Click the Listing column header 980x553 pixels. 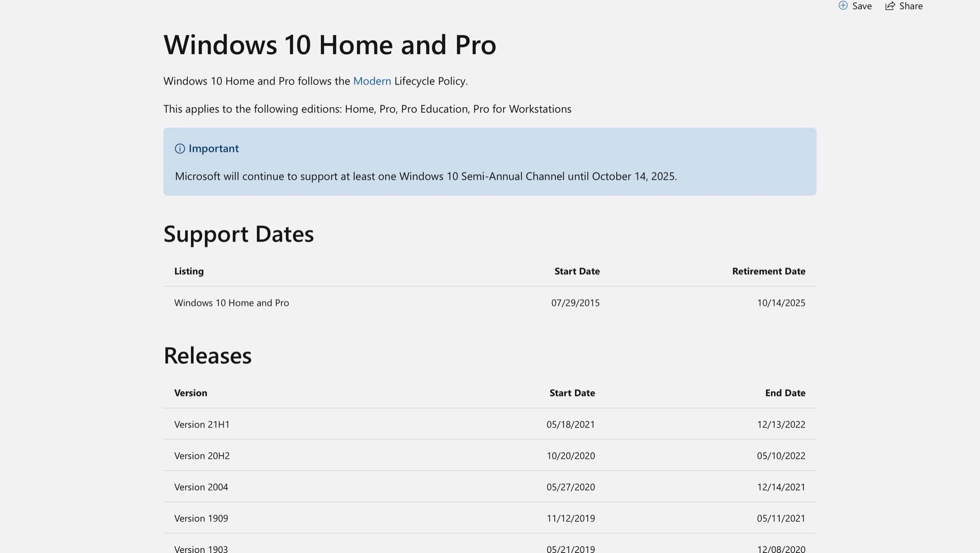(189, 271)
